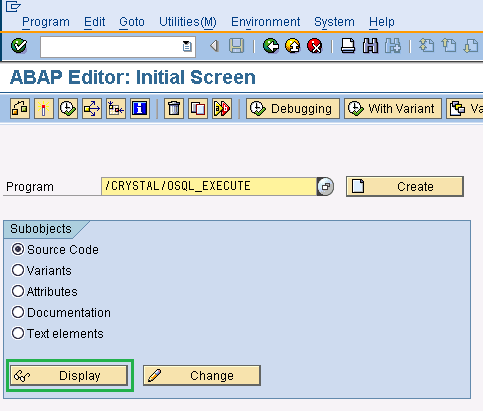This screenshot has height=411, width=483.
Task: Click the Execute clock-checkmark icon
Action: point(68,108)
